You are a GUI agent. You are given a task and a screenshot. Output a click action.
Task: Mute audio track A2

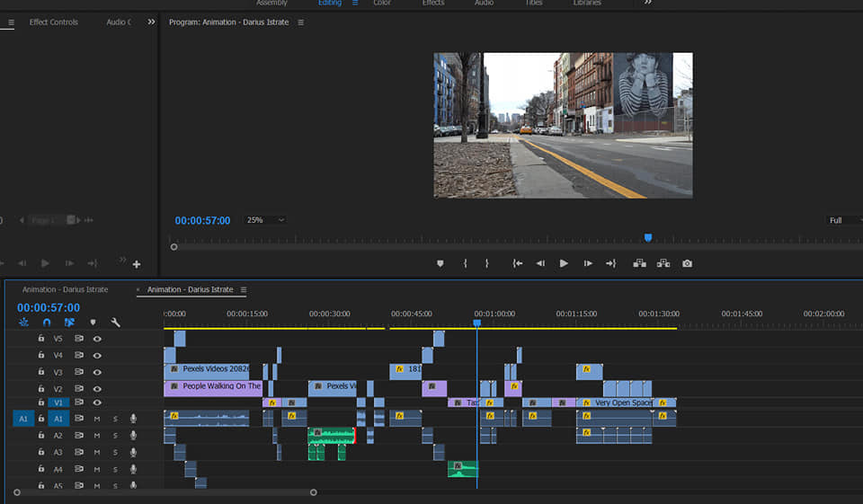point(97,435)
